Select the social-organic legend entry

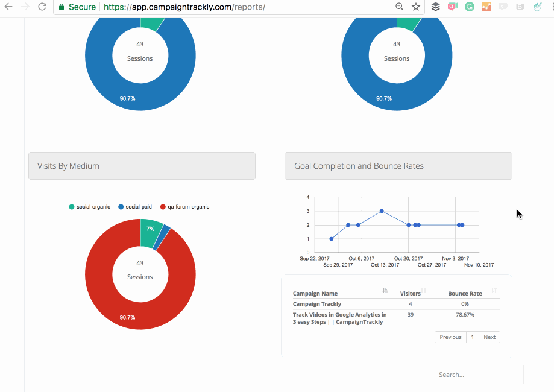pos(90,206)
